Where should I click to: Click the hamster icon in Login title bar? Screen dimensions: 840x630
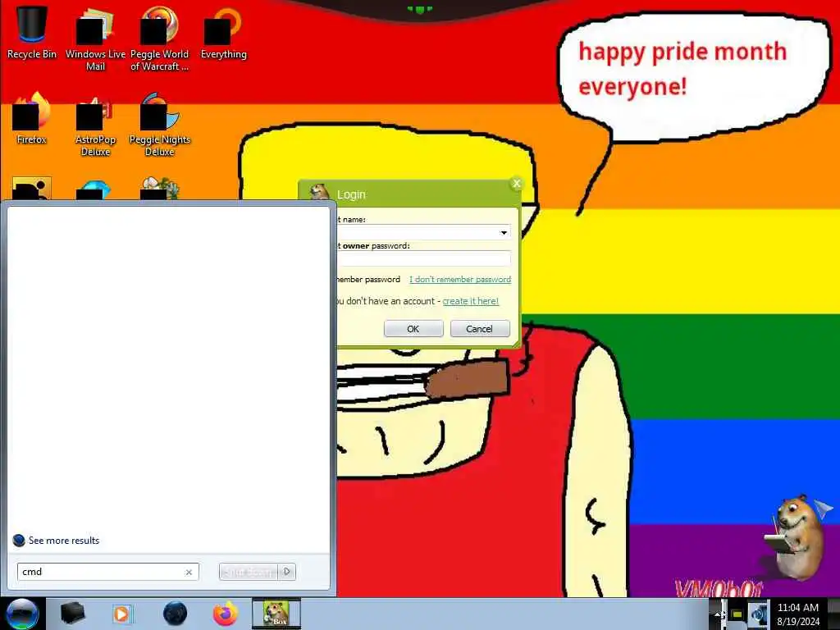pyautogui.click(x=320, y=191)
